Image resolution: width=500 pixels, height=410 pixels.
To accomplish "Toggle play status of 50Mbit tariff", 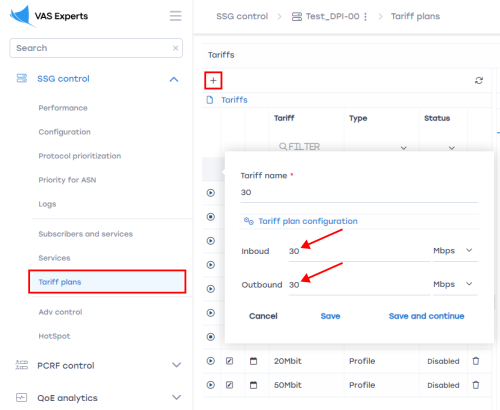I will (211, 385).
